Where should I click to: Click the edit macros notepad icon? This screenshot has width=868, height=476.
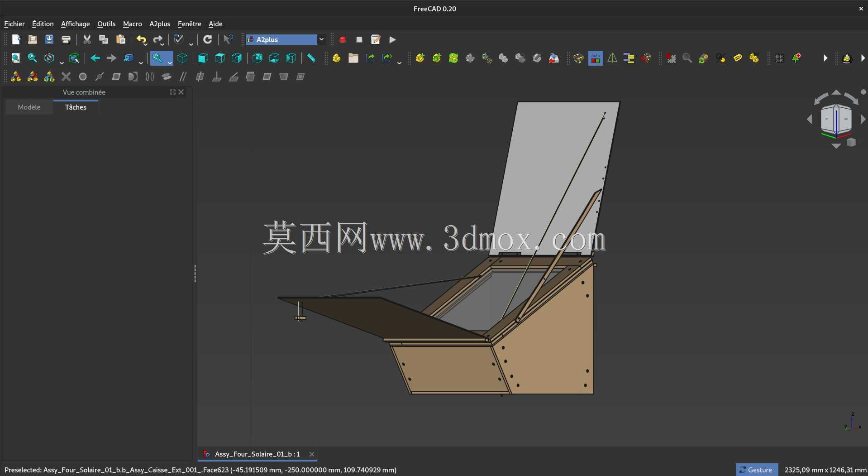pos(376,40)
